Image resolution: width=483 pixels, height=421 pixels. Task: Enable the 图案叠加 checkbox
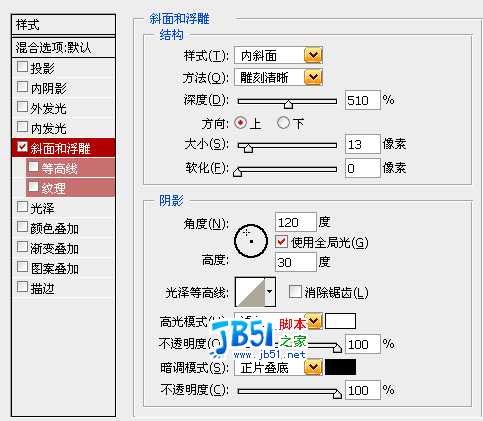[x=22, y=267]
